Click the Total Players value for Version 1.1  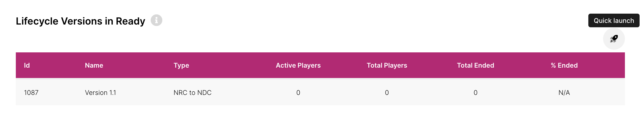387,93
